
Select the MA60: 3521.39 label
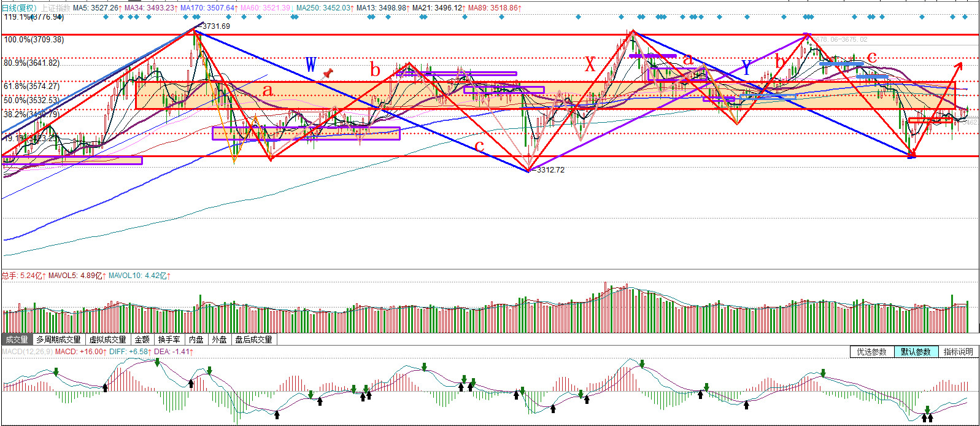(x=266, y=8)
